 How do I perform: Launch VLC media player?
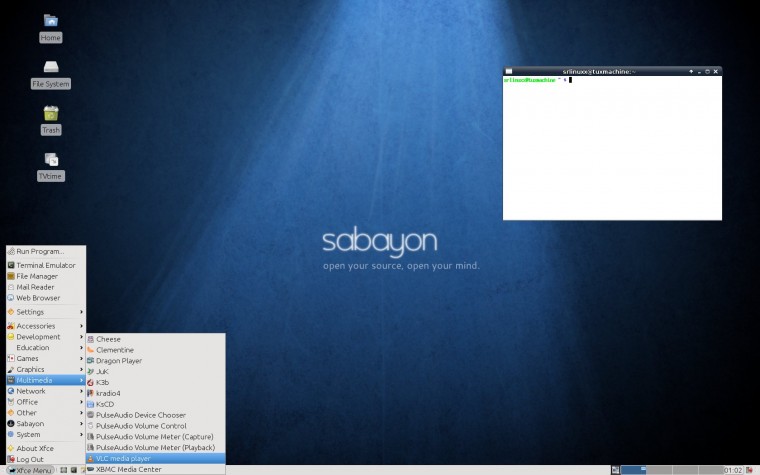point(156,459)
